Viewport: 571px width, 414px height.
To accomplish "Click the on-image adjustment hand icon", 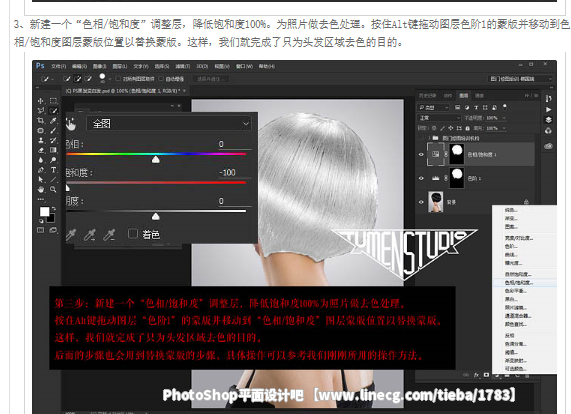I will [71, 124].
